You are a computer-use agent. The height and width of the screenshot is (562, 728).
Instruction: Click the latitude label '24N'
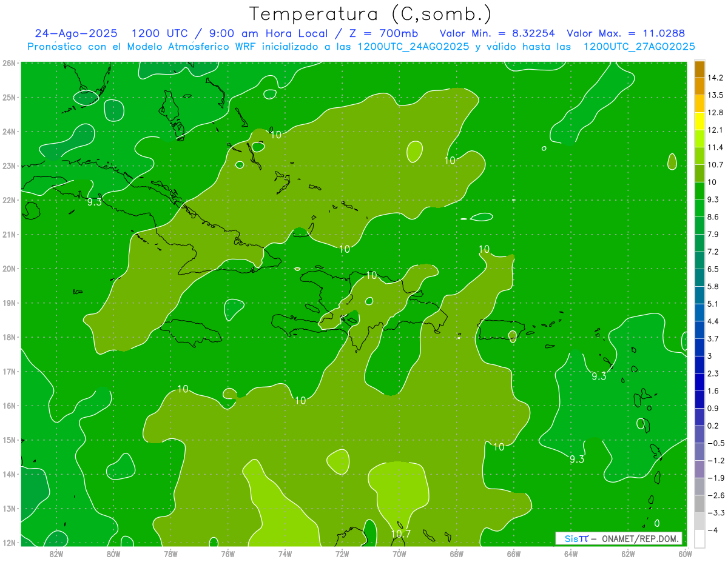pos(9,132)
